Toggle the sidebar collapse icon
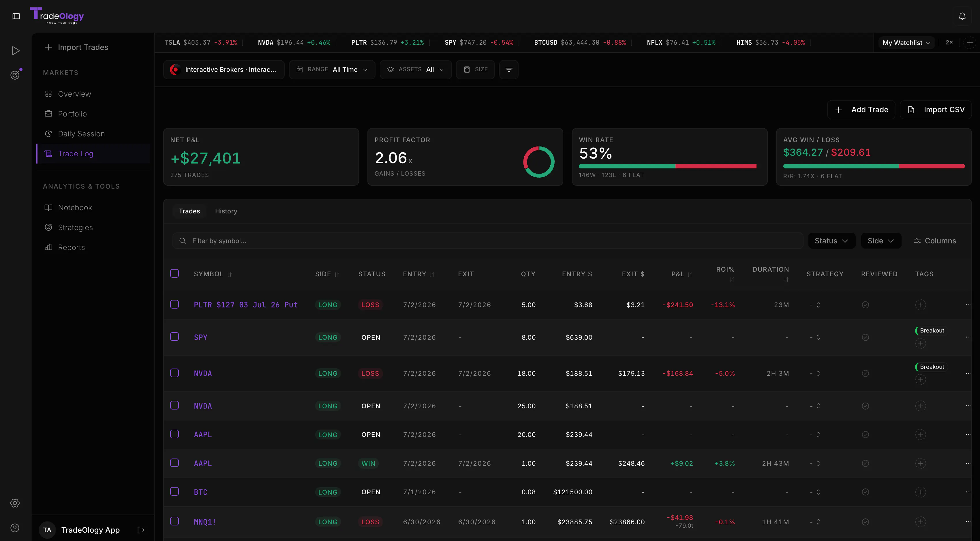This screenshot has width=980, height=541. pyautogui.click(x=16, y=16)
